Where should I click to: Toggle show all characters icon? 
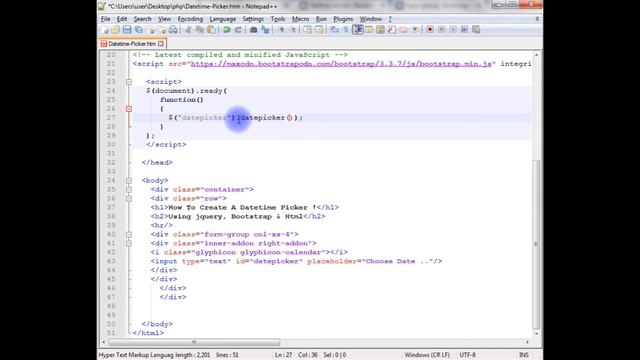(x=346, y=29)
